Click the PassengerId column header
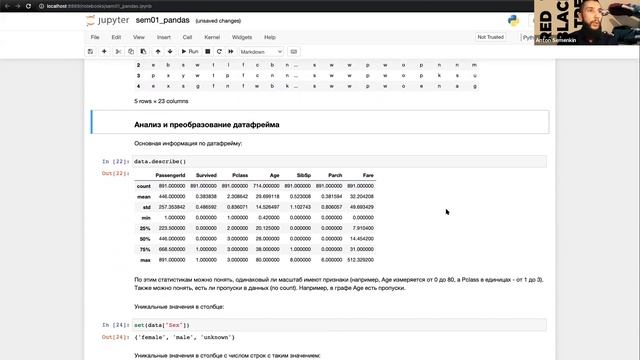This screenshot has height=360, width=640. point(170,175)
